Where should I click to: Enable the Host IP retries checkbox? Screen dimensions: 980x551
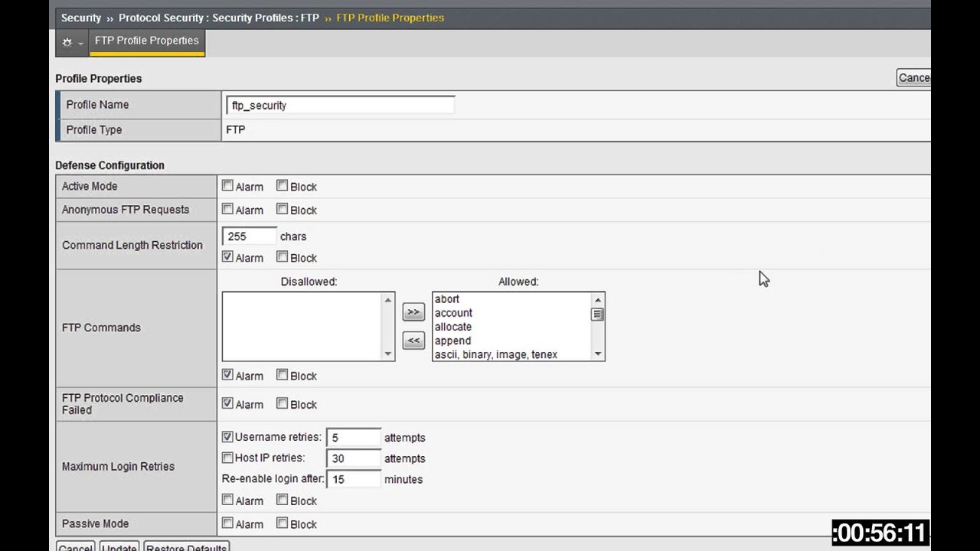(x=227, y=458)
